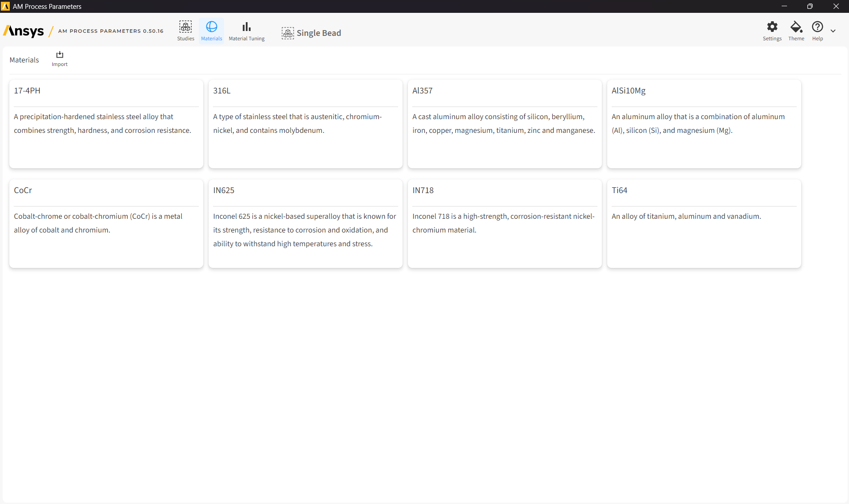
Task: Minimize the AM Process Parameters window
Action: point(784,6)
